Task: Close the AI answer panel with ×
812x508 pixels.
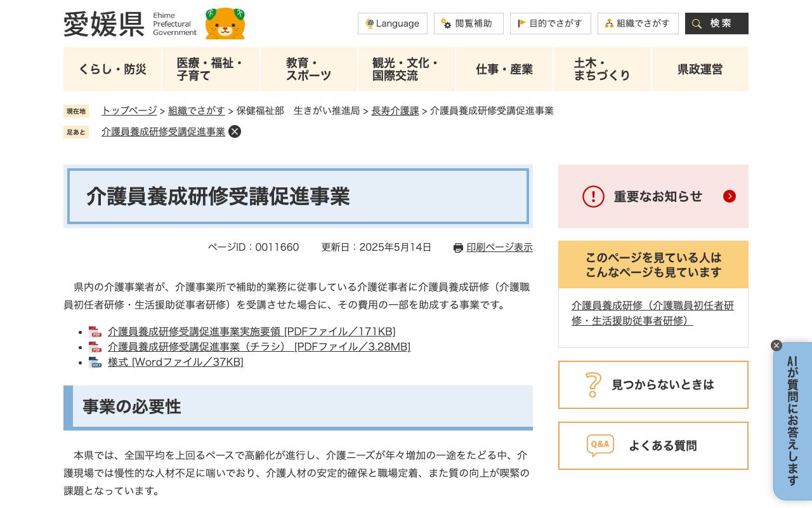Action: pyautogui.click(x=776, y=345)
